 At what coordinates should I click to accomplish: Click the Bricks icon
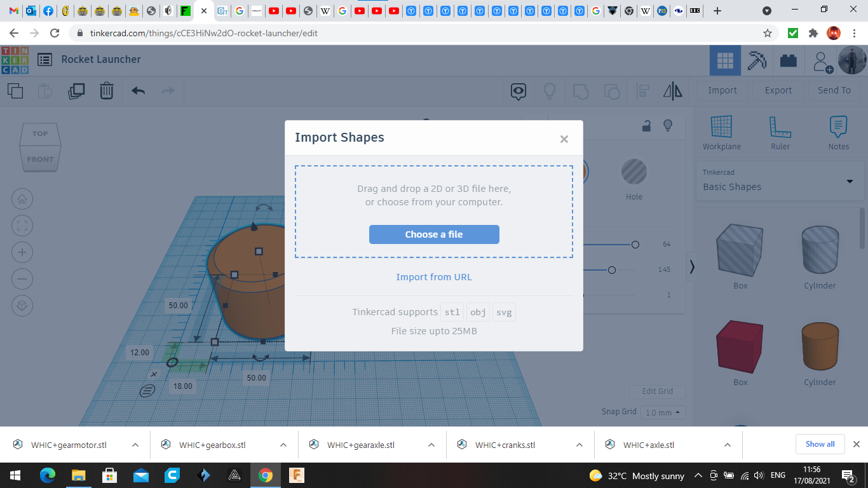[789, 60]
